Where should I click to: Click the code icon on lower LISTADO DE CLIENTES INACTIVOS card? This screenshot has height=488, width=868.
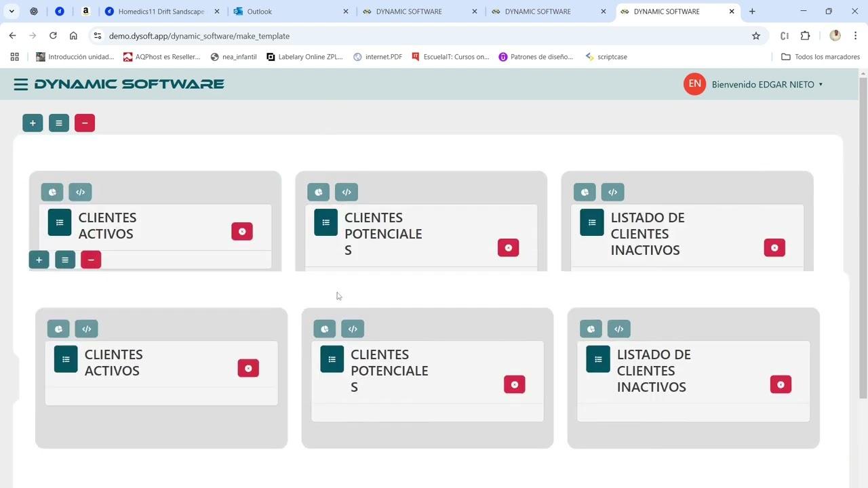618,329
